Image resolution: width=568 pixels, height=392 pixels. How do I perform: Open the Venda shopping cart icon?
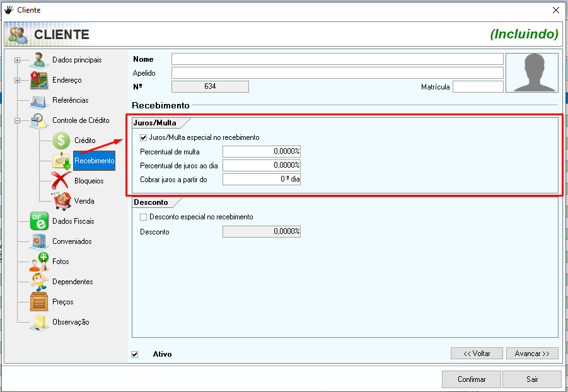[61, 201]
